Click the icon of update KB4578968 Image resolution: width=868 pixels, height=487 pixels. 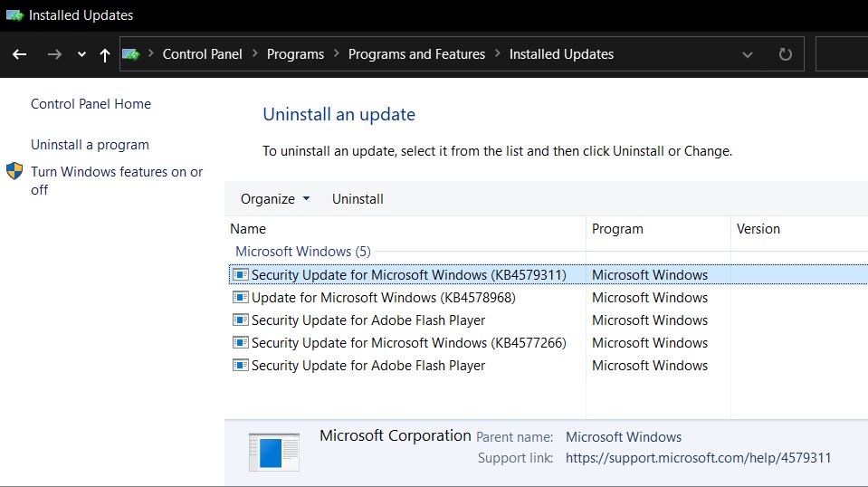[240, 297]
